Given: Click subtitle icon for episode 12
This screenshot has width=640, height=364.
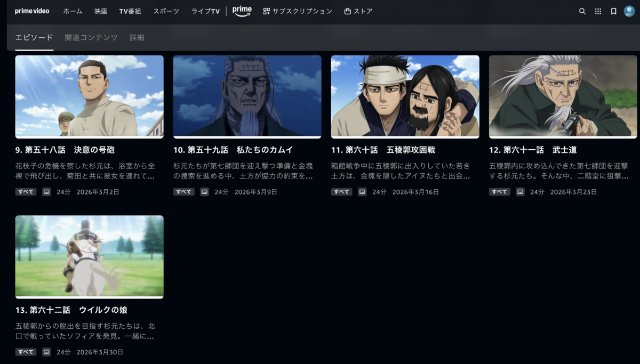Looking at the screenshot, I should tap(520, 192).
